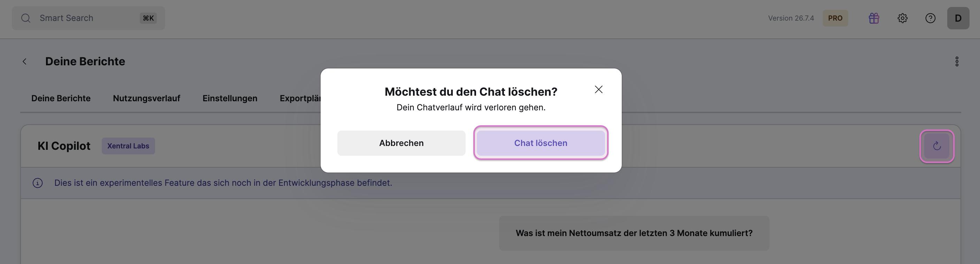Select the Einstellungen tab
Viewport: 980px width, 264px height.
coord(230,98)
